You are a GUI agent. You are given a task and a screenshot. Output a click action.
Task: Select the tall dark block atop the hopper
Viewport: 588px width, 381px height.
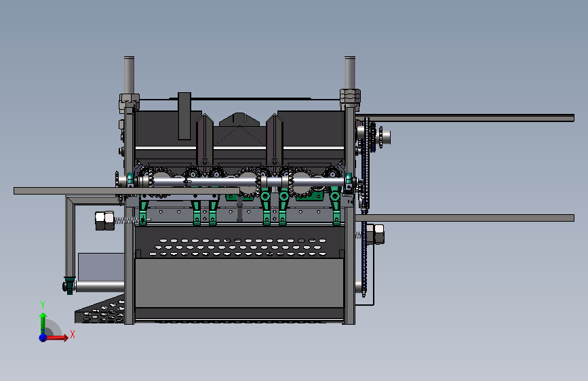pos(184,116)
